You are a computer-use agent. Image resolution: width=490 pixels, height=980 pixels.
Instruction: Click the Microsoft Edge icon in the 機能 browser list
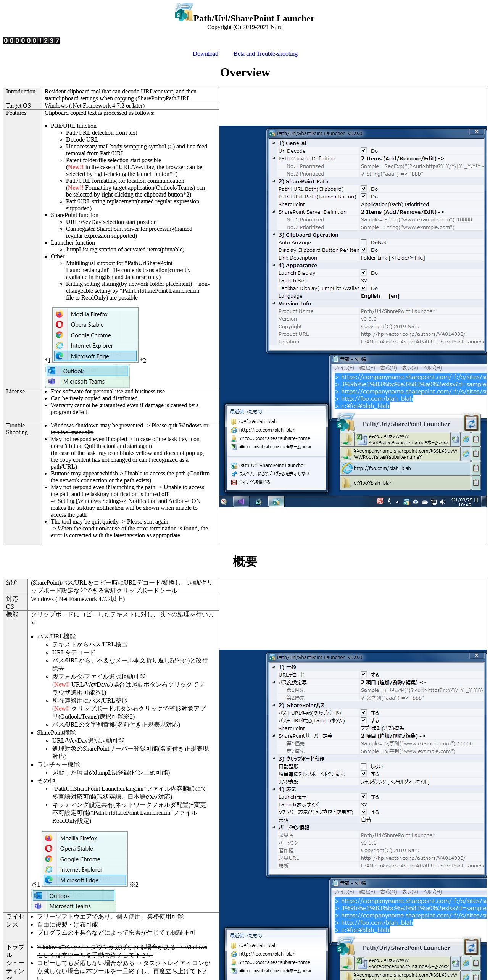(49, 880)
